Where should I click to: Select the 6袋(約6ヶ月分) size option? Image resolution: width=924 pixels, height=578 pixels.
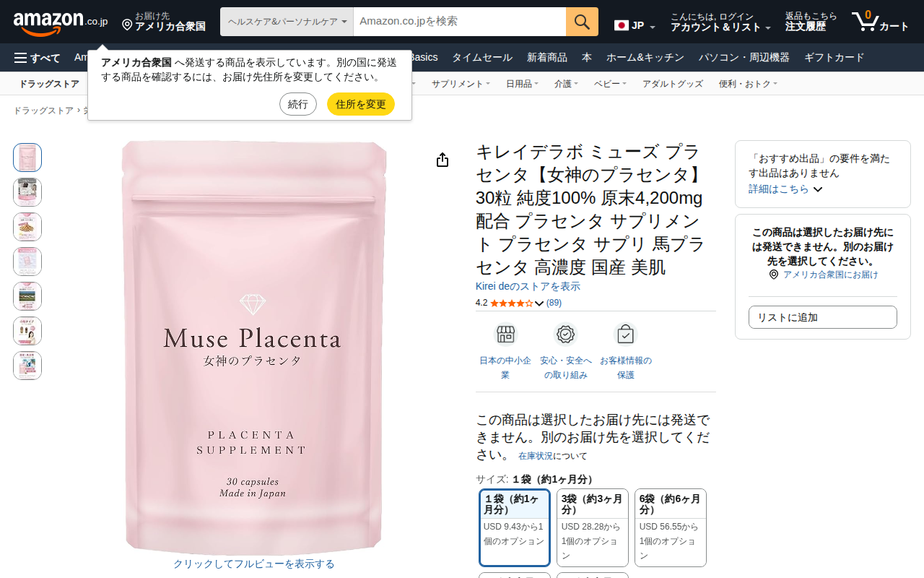(x=671, y=527)
